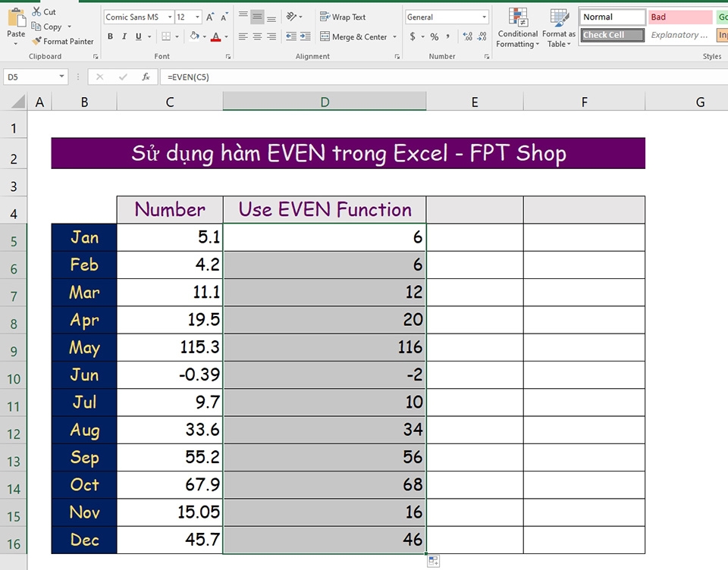
Task: Click the Decrease Decimal icon
Action: click(x=482, y=36)
